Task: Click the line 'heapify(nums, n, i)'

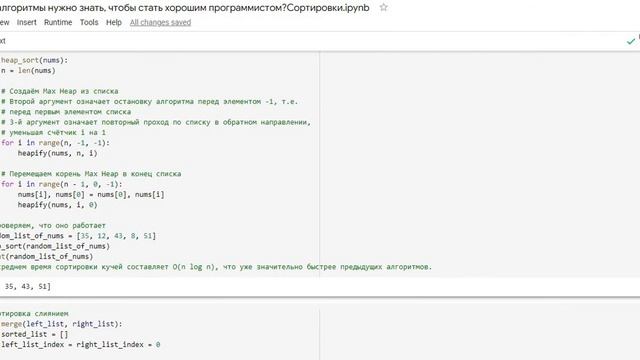Action: coord(58,153)
